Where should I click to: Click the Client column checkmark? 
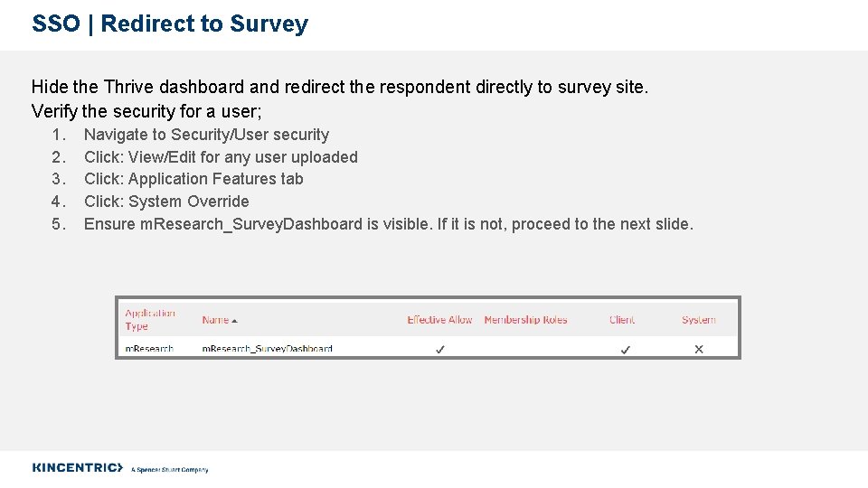626,350
